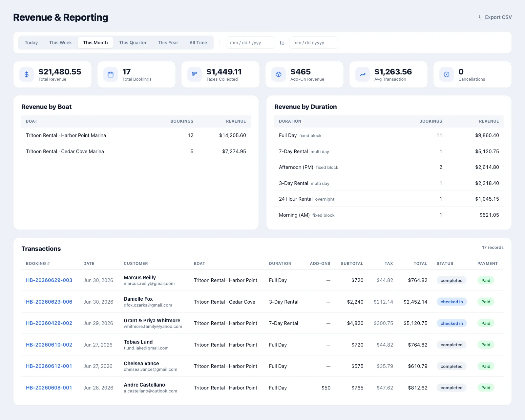Click customer name Marcus Reilly
This screenshot has height=420, width=525.
tap(140, 278)
